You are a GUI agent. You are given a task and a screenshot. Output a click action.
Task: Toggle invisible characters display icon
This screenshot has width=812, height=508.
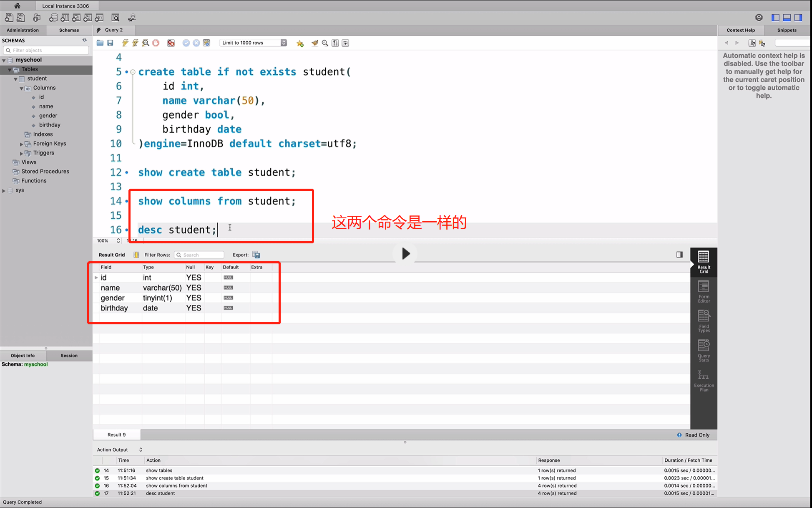pyautogui.click(x=335, y=43)
